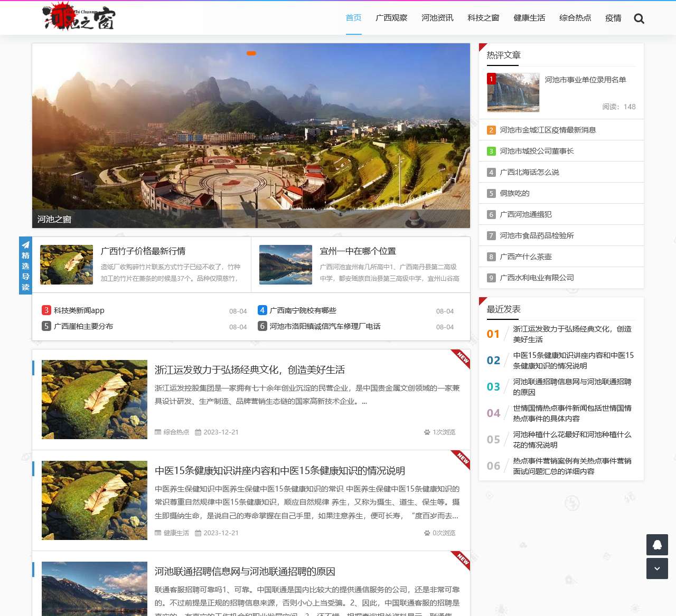Open list item 广西南宁院校有哪些
Viewport: 676px width, 616px height.
coord(303,310)
